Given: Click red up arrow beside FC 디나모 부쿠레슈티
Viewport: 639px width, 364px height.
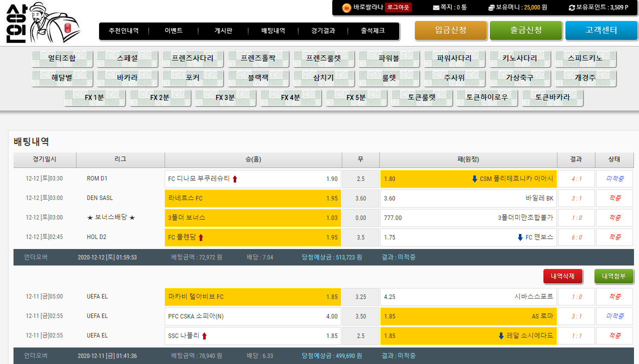Looking at the screenshot, I should 235,179.
